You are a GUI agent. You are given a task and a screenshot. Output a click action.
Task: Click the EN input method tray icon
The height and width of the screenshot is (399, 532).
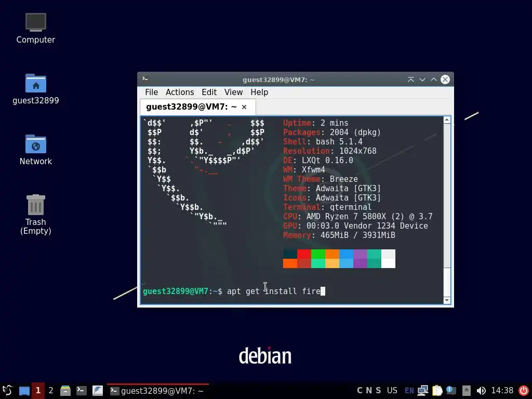coord(409,391)
